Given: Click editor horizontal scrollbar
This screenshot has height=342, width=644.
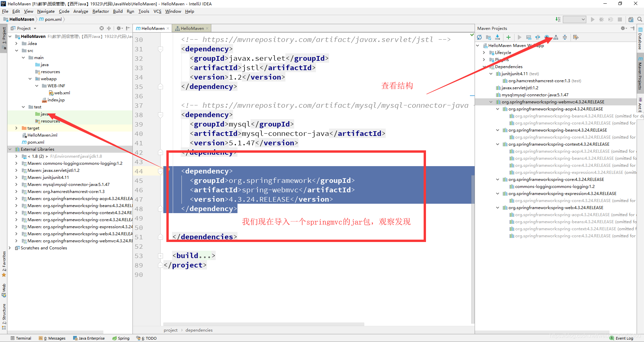Looking at the screenshot, I should point(264,324).
